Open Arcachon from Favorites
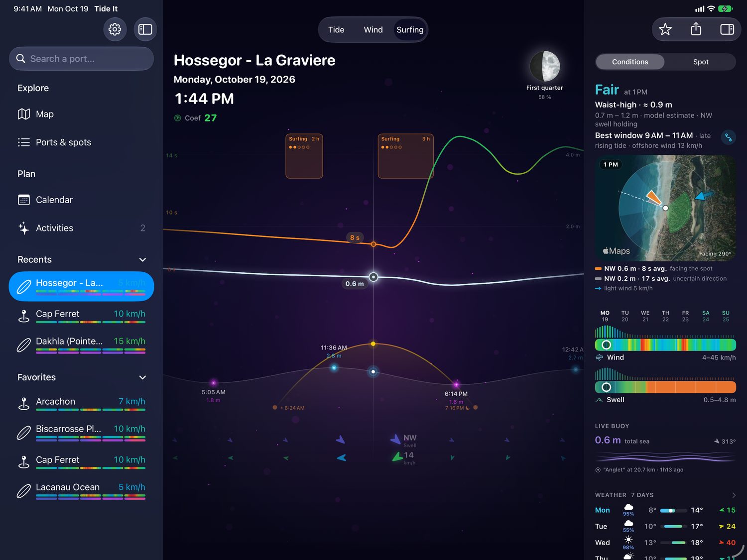The height and width of the screenshot is (560, 747). [81, 404]
